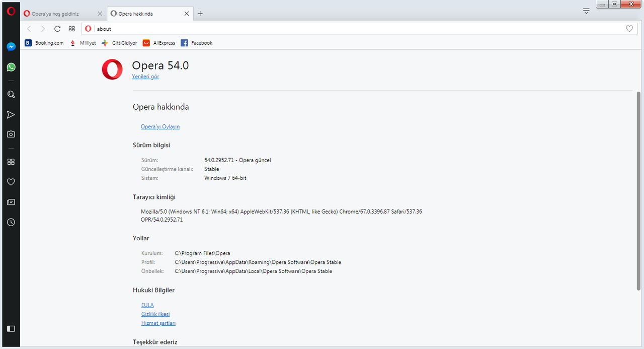Take a snapshot with the camera icon
The width and height of the screenshot is (644, 349).
click(x=11, y=134)
